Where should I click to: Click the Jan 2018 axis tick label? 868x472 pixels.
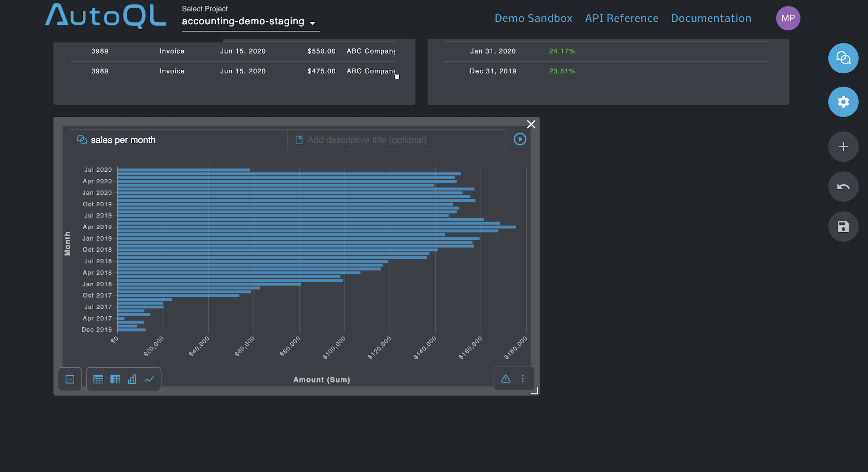pyautogui.click(x=97, y=284)
